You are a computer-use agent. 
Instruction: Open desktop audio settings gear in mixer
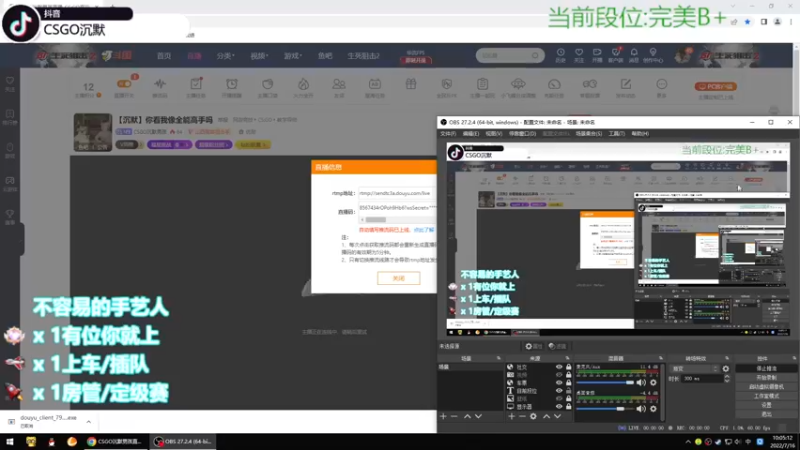(x=653, y=408)
